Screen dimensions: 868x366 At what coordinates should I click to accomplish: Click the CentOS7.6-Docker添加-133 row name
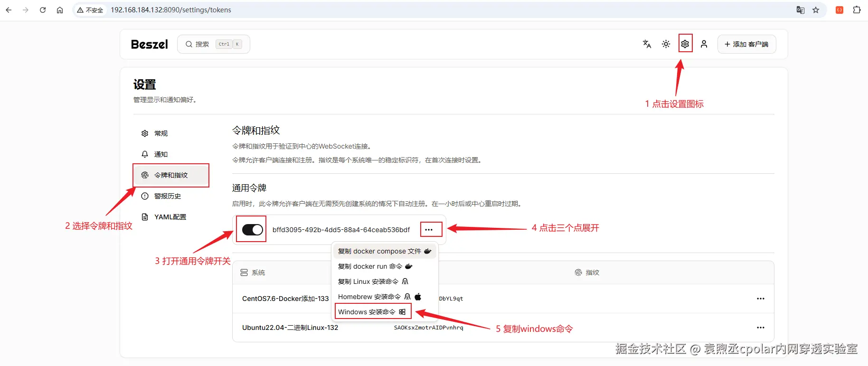pos(285,299)
